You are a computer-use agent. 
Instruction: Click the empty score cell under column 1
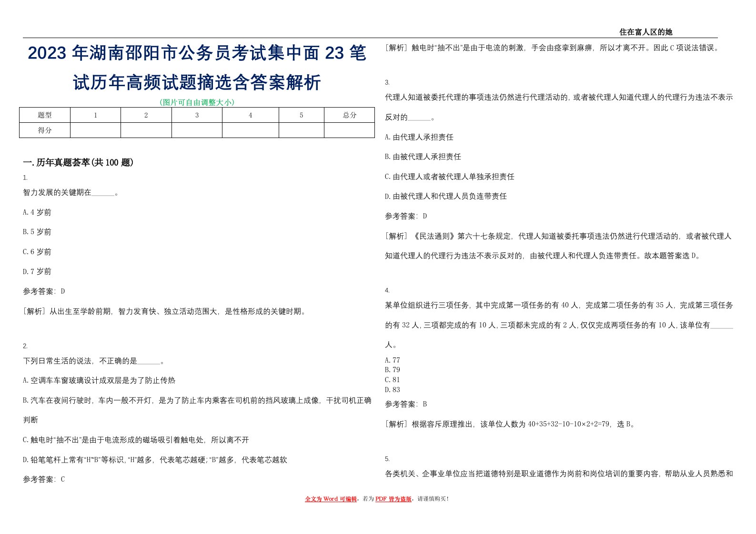(x=95, y=130)
